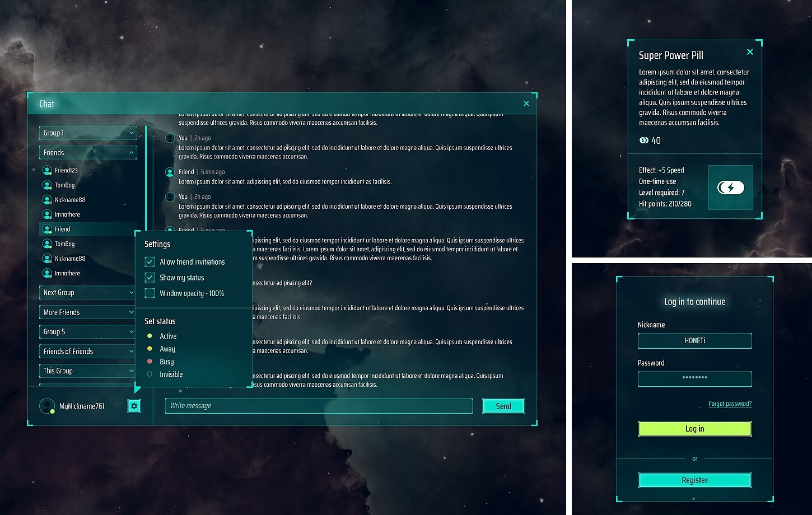Click the lightning toggle on Super Power Pill
The image size is (812, 515).
pyautogui.click(x=730, y=188)
